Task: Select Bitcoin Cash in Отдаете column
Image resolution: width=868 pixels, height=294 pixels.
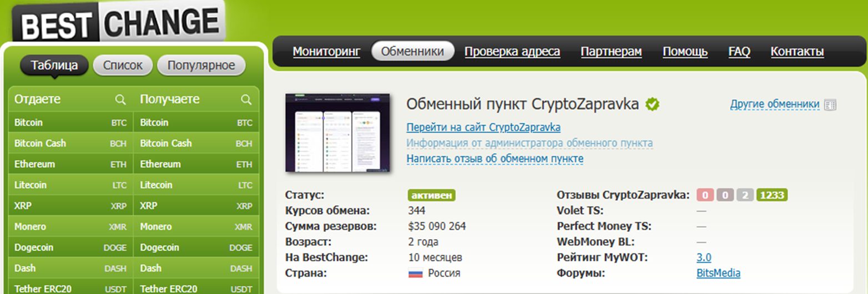Action: click(70, 143)
